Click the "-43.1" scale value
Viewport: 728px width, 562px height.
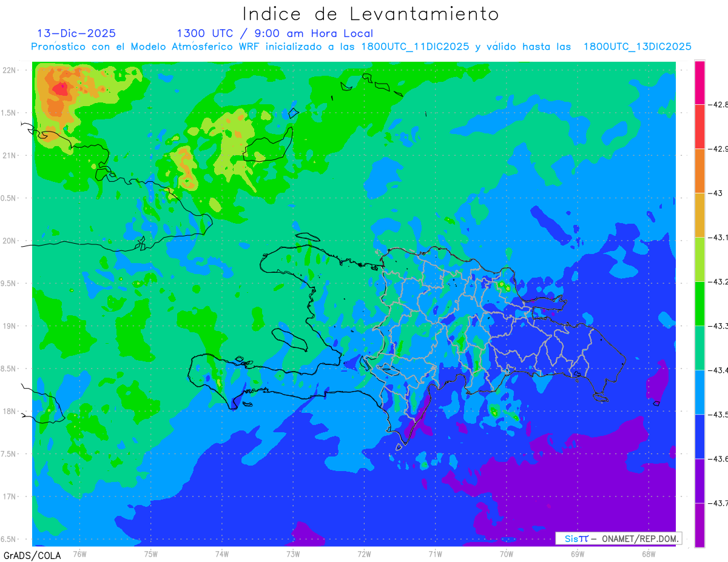pyautogui.click(x=718, y=238)
